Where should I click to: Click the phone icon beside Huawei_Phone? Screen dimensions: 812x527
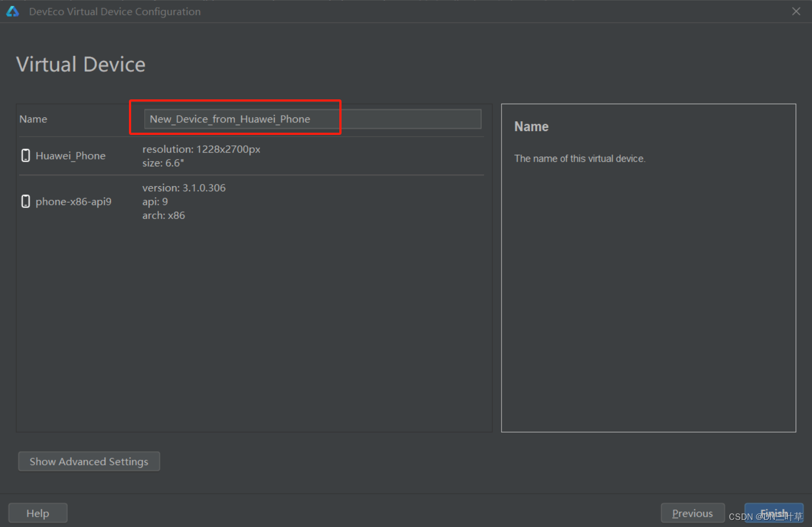click(26, 156)
